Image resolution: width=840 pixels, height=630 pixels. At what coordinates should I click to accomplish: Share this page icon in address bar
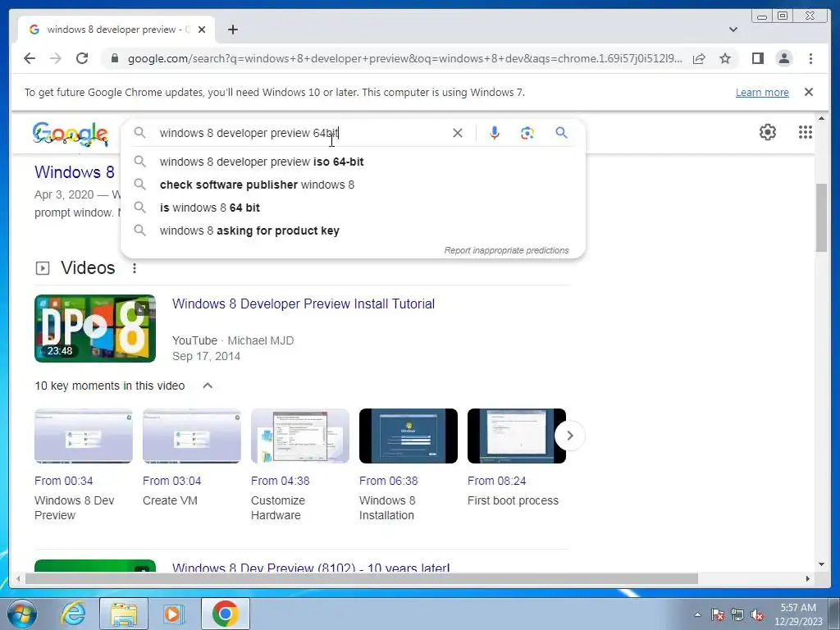click(699, 58)
